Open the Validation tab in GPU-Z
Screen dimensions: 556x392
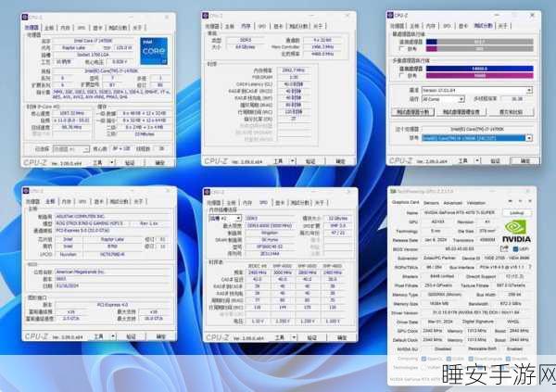tap(476, 203)
